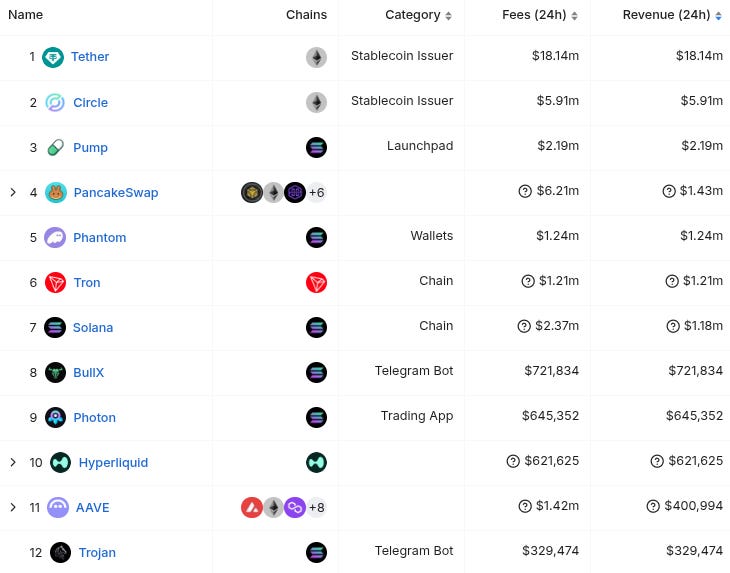This screenshot has height=573, width=730.
Task: Click the Launchpad category cell
Action: point(420,146)
